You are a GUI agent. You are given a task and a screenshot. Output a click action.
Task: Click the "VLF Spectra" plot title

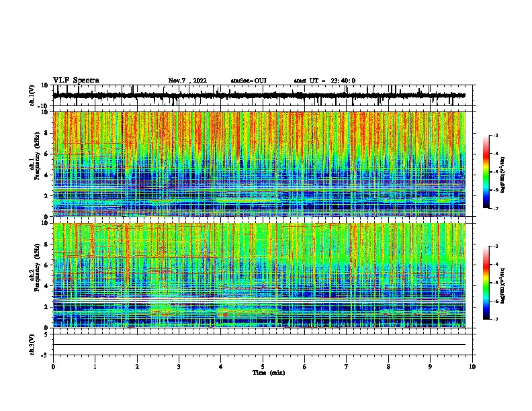76,81
